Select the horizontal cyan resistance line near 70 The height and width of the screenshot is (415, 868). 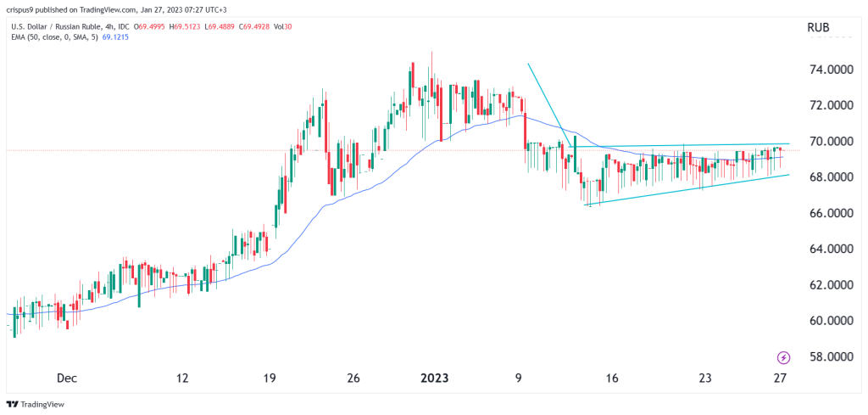(679, 145)
